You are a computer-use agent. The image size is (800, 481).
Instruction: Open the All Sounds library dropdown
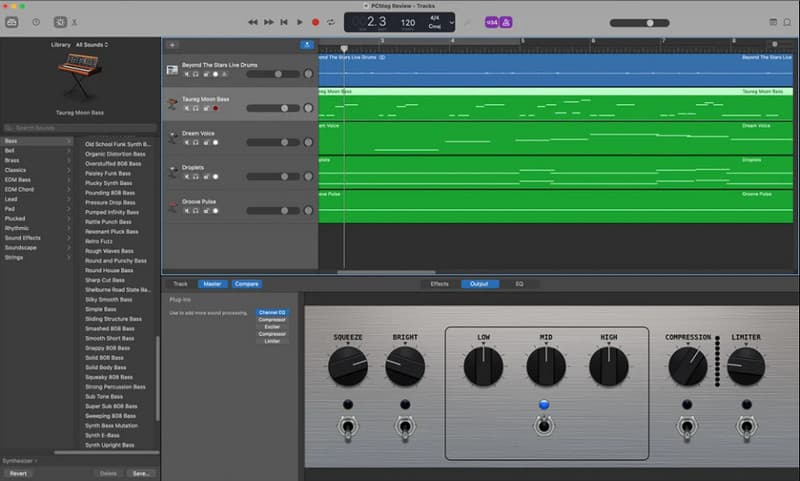[x=91, y=45]
